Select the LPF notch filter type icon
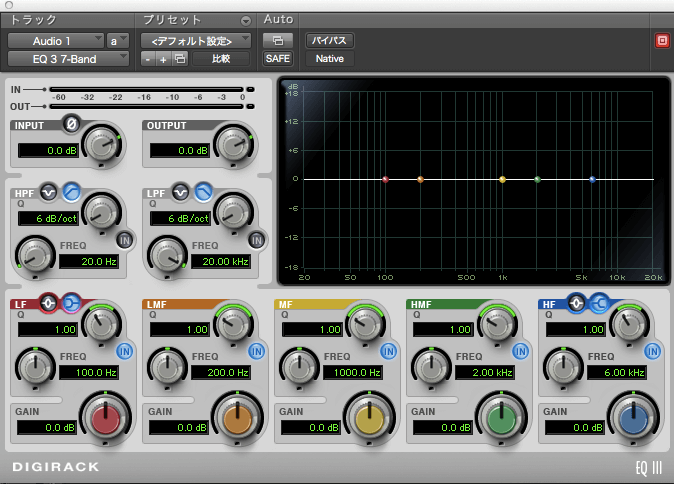The image size is (674, 484). pos(181,192)
